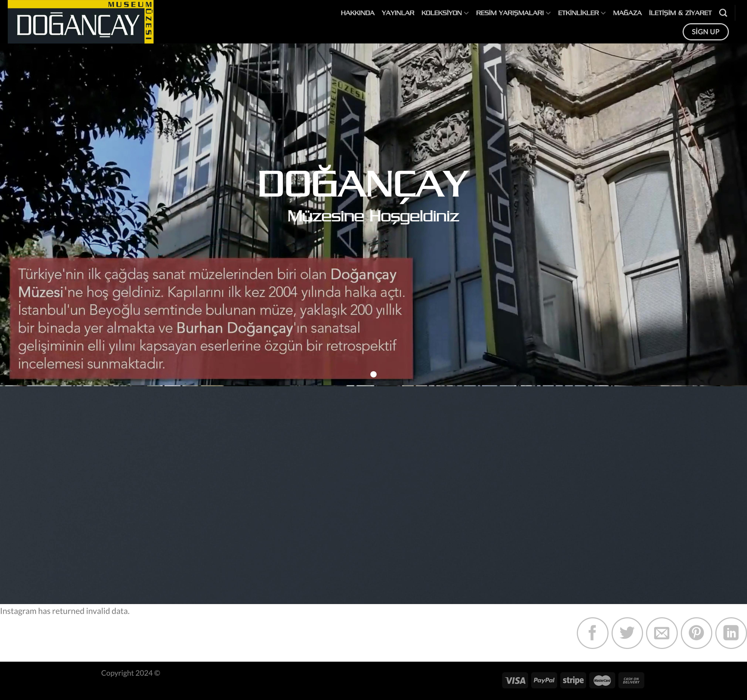Share on Twitter via bird icon
Image resolution: width=747 pixels, height=700 pixels.
(627, 633)
